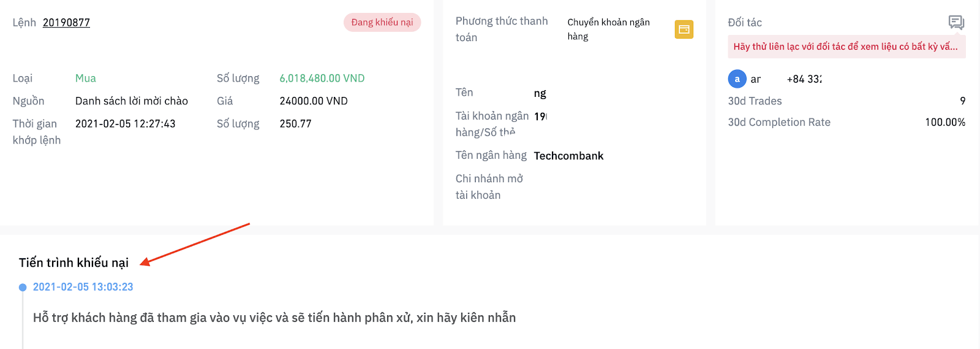Open order number 20190877 link
980x349 pixels.
tap(66, 23)
